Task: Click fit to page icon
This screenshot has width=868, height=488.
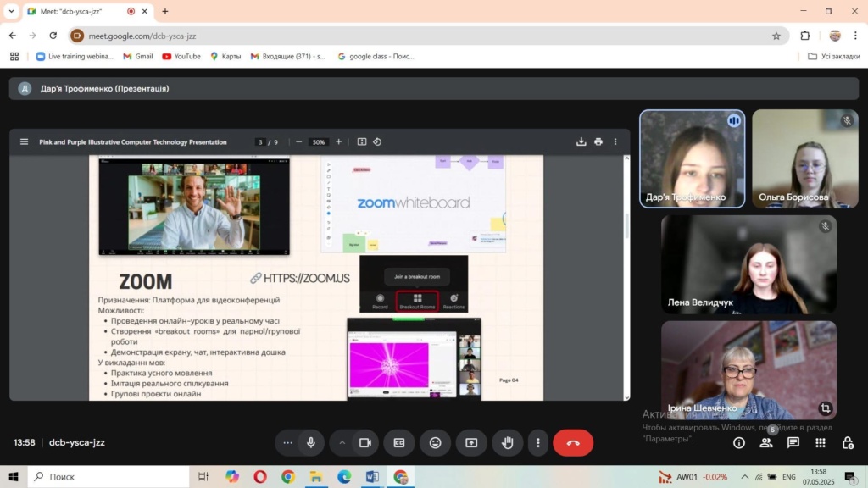Action: coord(361,141)
